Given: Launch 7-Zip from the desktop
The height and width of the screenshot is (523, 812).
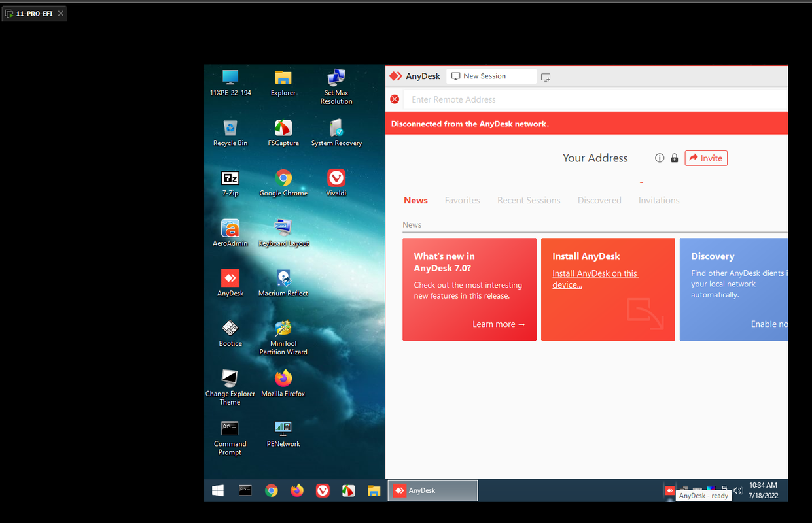Looking at the screenshot, I should pyautogui.click(x=230, y=183).
